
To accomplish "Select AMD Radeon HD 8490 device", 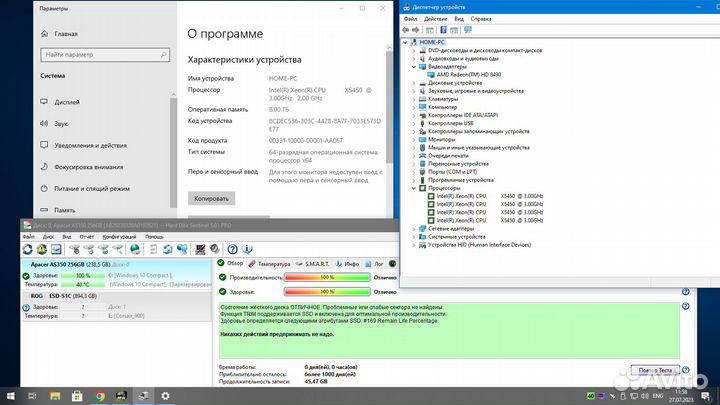I will 468,75.
